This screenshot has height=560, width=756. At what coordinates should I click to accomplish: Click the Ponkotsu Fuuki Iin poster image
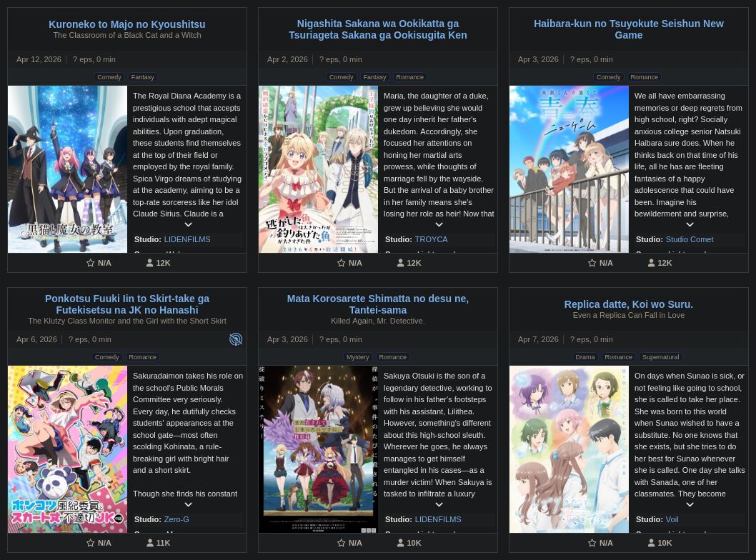(67, 449)
